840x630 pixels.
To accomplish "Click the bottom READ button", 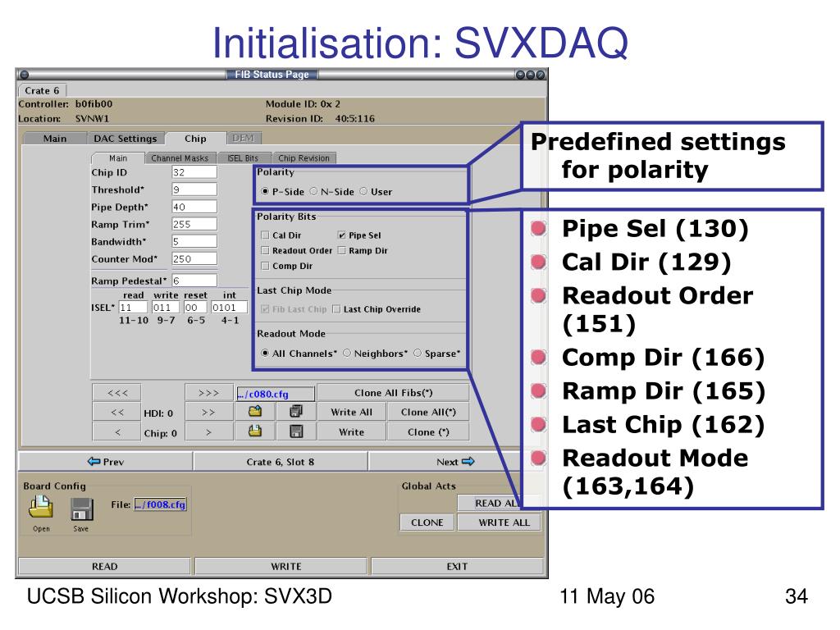I will [104, 566].
